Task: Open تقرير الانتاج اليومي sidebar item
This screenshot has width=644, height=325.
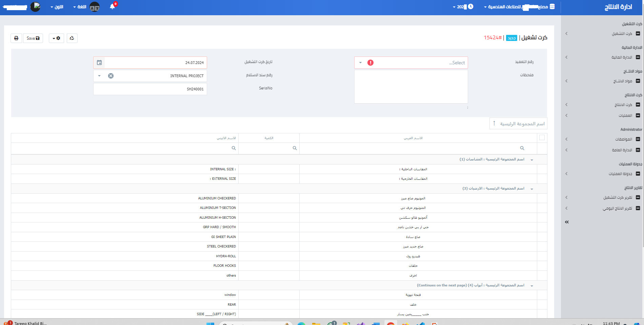Action: pyautogui.click(x=617, y=208)
